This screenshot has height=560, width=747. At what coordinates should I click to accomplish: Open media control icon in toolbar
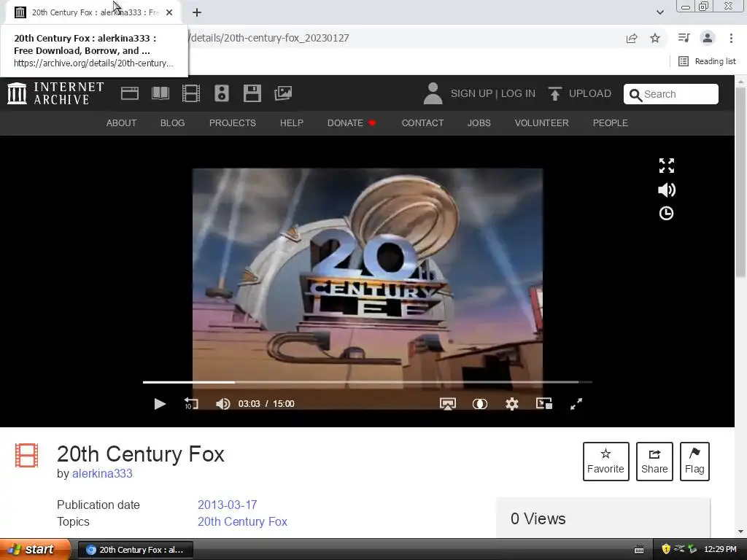[x=684, y=38]
